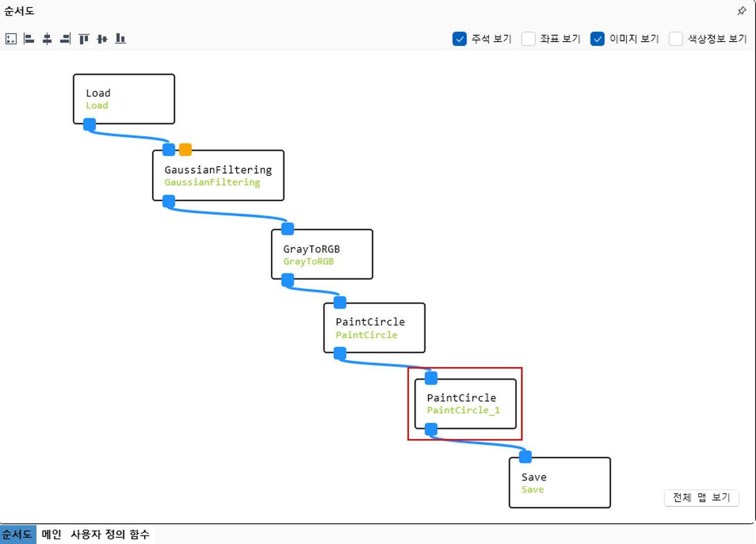Image resolution: width=756 pixels, height=544 pixels.
Task: Switch to the 메인 tab
Action: coord(51,534)
